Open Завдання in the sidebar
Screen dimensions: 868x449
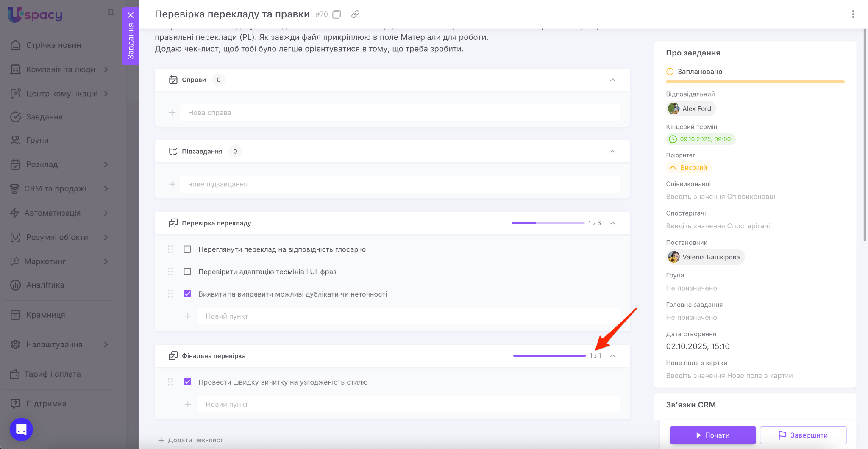pos(44,117)
